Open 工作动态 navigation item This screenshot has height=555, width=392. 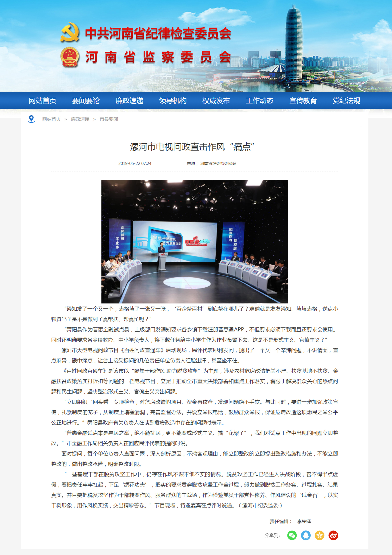259,101
